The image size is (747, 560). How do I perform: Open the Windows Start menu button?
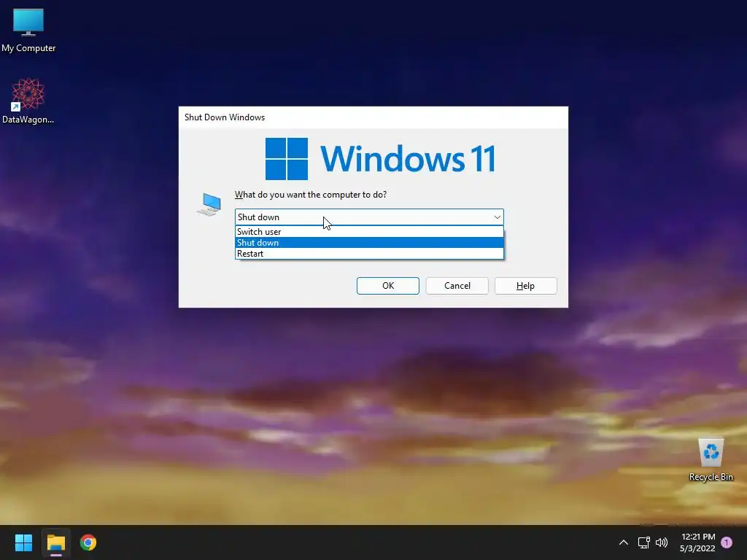click(23, 542)
